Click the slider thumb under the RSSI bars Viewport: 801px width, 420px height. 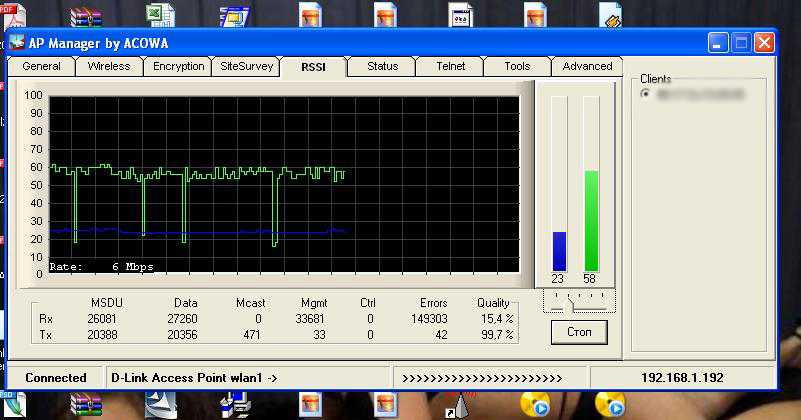569,301
